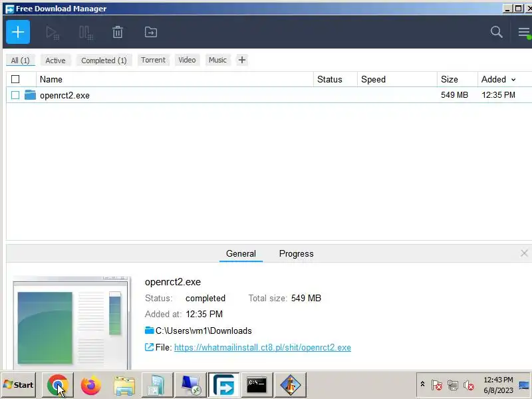
Task: Open the download folder icon next to C:\Users\vm1\Downloads
Action: [x=149, y=330]
